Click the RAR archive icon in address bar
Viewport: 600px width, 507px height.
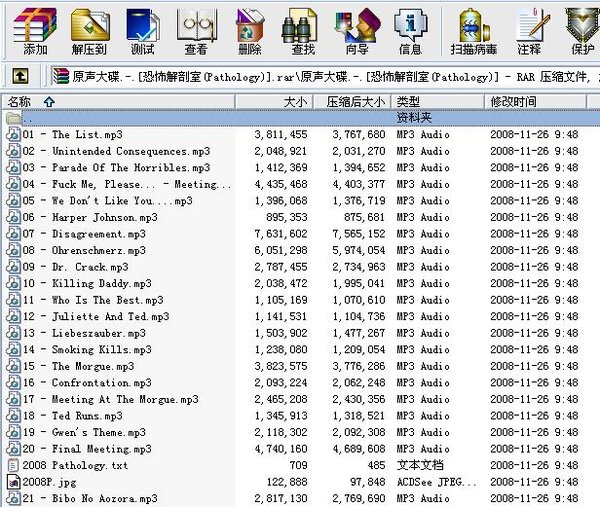(61, 76)
